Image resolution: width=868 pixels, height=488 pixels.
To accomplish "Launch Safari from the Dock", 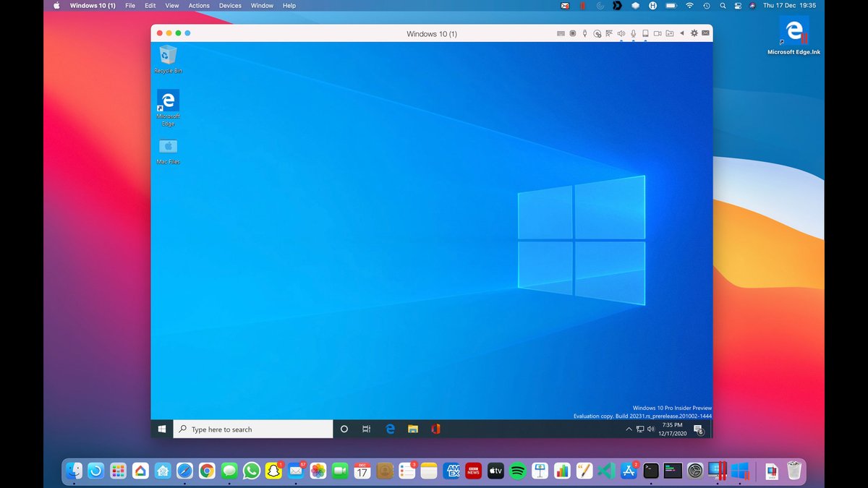I will tap(184, 471).
